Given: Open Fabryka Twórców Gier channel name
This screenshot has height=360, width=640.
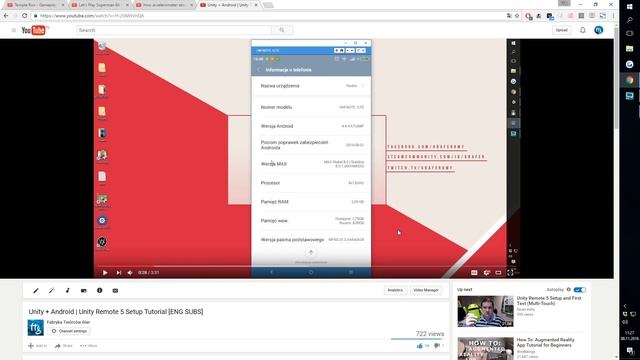Looking at the screenshot, I should pyautogui.click(x=68, y=322).
